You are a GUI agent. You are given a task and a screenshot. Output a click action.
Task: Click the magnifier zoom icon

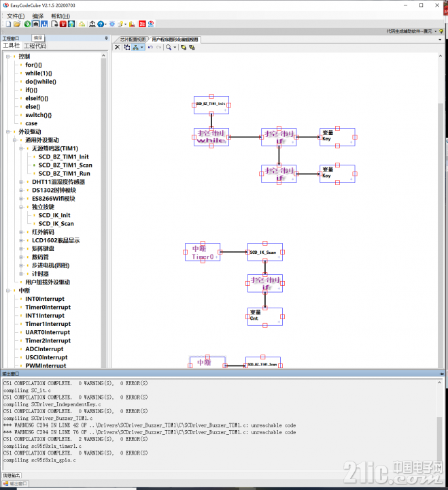[169, 47]
